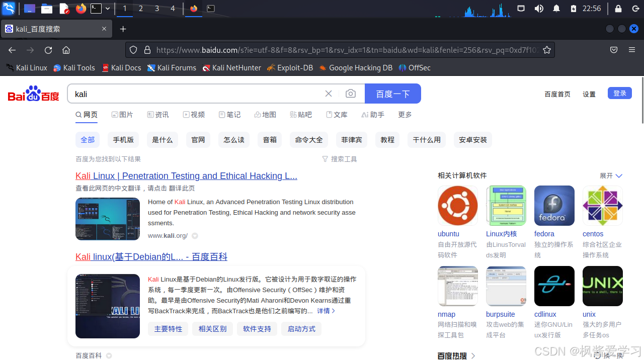
Task: Open the notifications bell icon
Action: [556, 9]
